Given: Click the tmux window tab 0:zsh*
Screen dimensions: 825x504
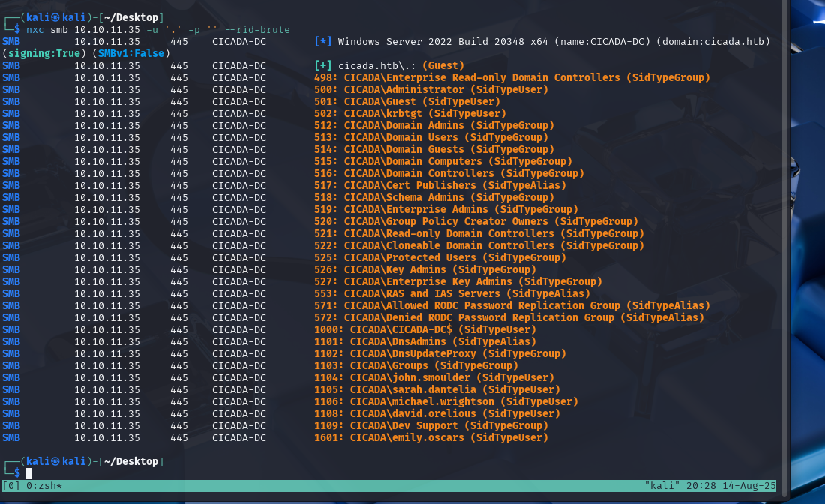Looking at the screenshot, I should (x=44, y=486).
